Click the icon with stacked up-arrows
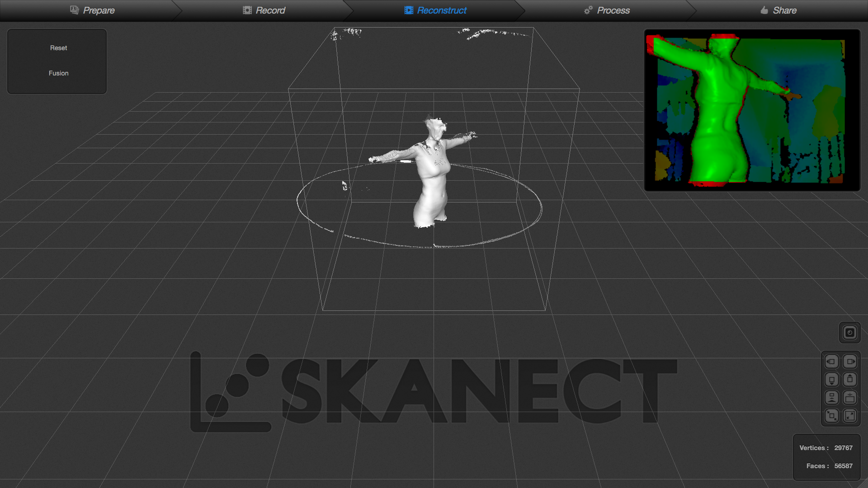This screenshot has height=488, width=868. point(831,398)
